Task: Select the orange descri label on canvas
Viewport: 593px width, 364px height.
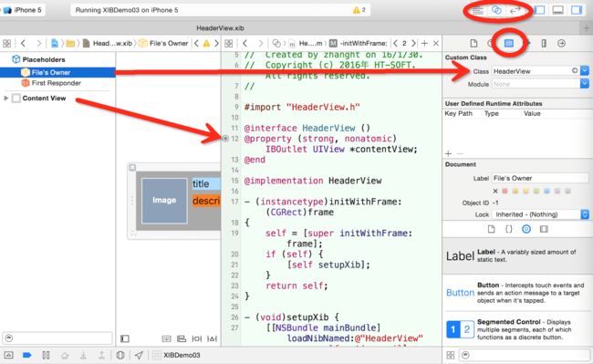Action: click(206, 201)
